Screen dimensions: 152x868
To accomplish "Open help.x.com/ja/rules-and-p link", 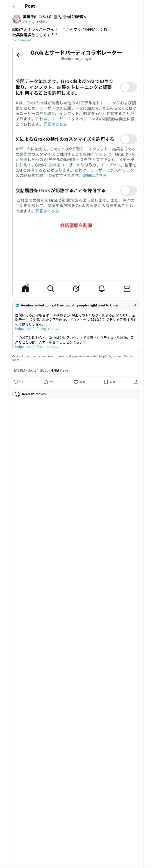I will 37,346.
